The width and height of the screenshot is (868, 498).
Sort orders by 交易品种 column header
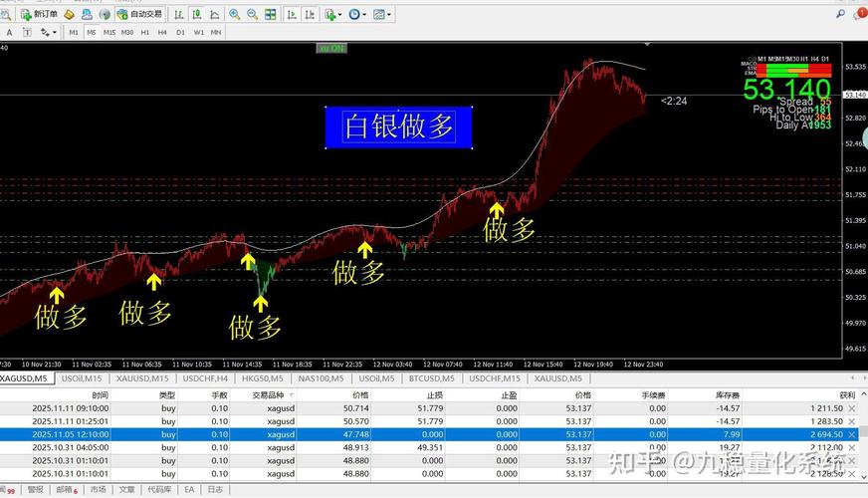coord(268,395)
